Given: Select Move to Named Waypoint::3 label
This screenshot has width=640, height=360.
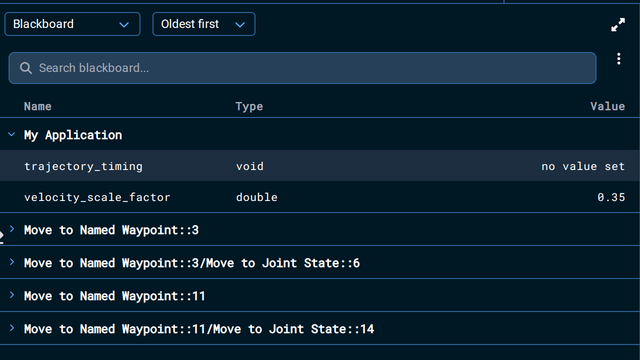Looking at the screenshot, I should (111, 230).
